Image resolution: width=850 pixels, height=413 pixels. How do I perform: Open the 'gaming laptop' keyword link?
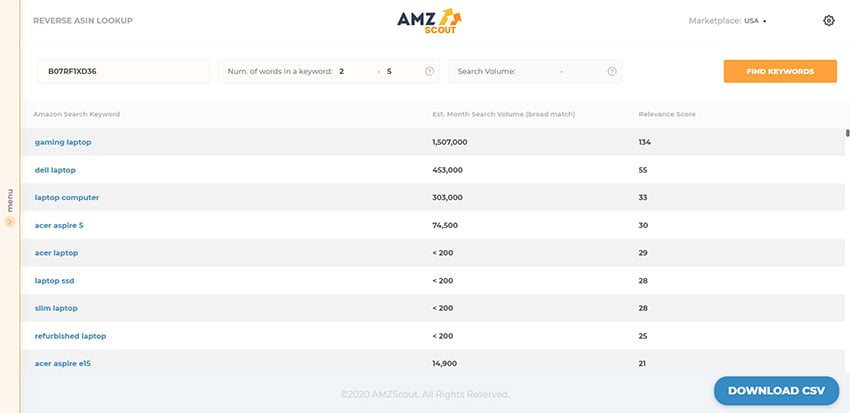click(63, 142)
